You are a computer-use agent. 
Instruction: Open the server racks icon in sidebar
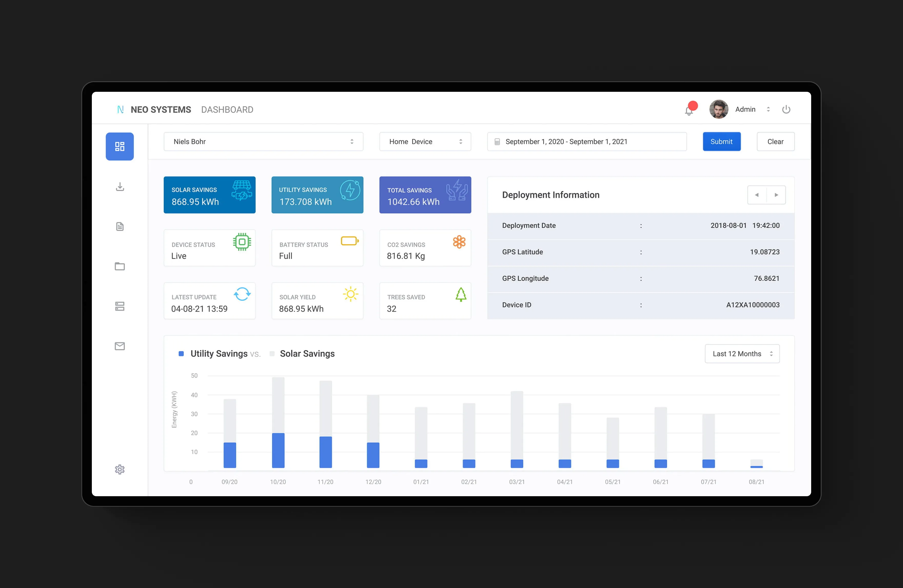point(120,306)
